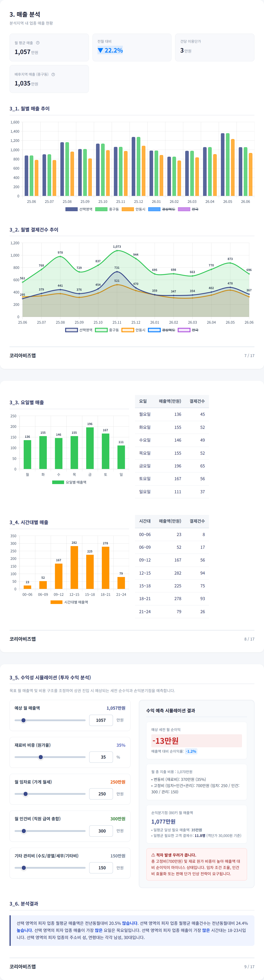Click the warning icon before 적자 발생 우려가 큽니다
Viewport: 264px width, 980px height.
[x=153, y=855]
